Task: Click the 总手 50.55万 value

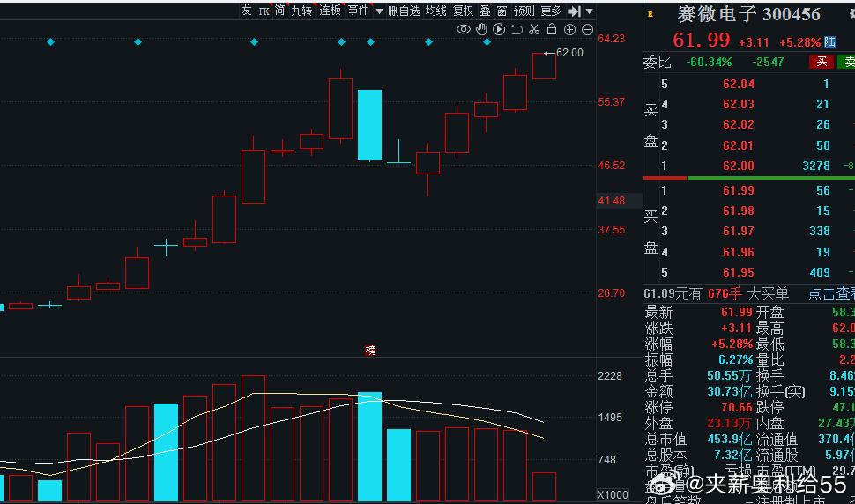Action: pos(728,376)
